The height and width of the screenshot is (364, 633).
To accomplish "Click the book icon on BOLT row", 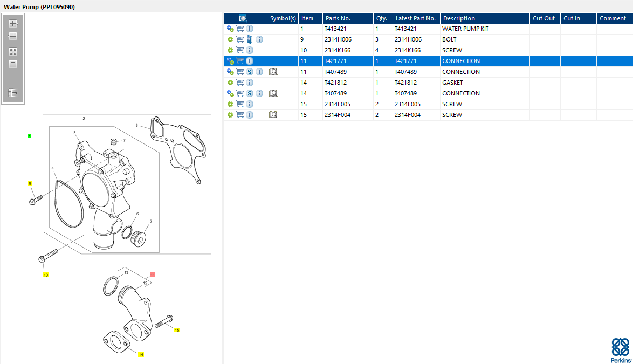I will 250,39.
